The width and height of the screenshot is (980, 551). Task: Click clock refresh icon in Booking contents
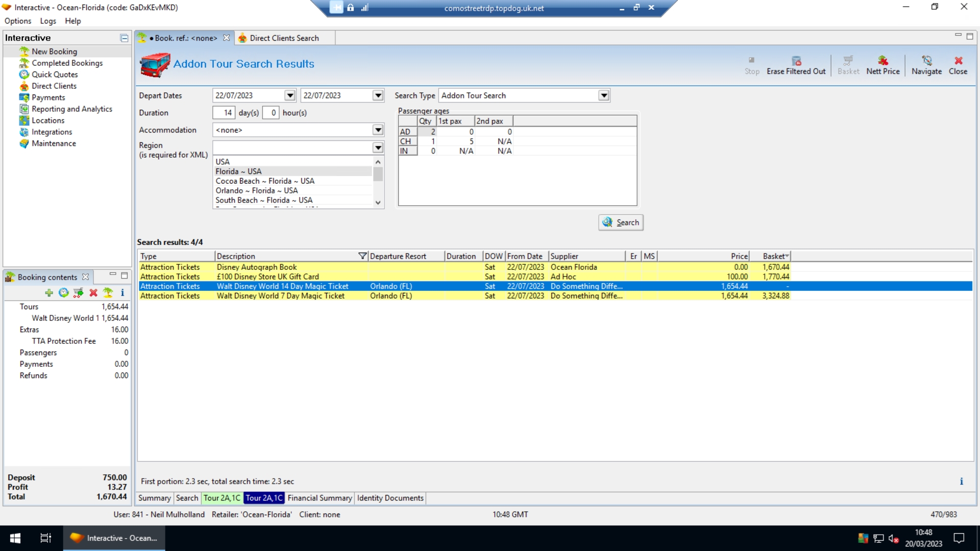click(x=64, y=293)
